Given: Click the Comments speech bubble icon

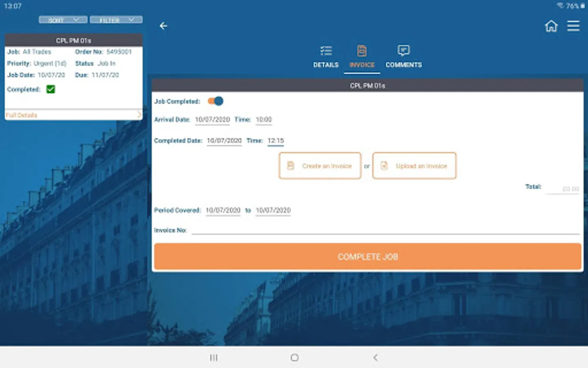Looking at the screenshot, I should 403,51.
